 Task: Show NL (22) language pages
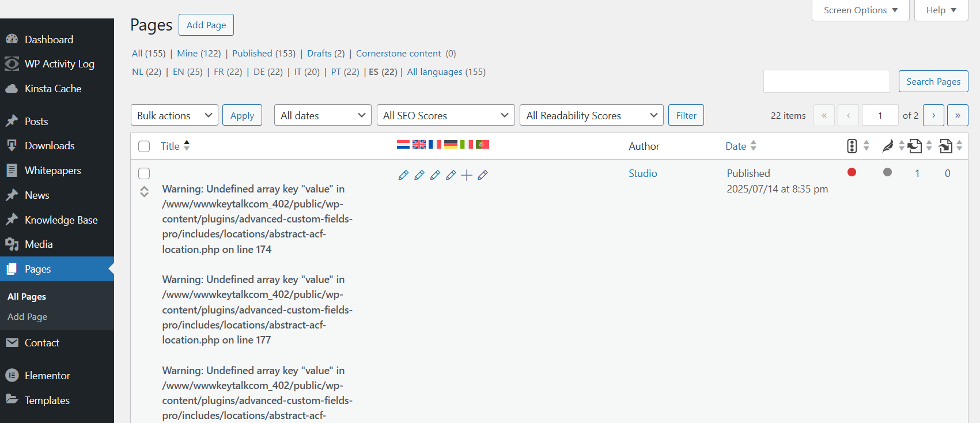(x=146, y=71)
